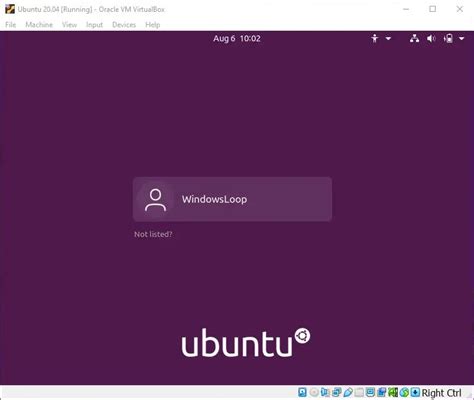Image resolution: width=474 pixels, height=400 pixels.
Task: Click the keyboard capture arrow icon
Action: [x=415, y=392]
